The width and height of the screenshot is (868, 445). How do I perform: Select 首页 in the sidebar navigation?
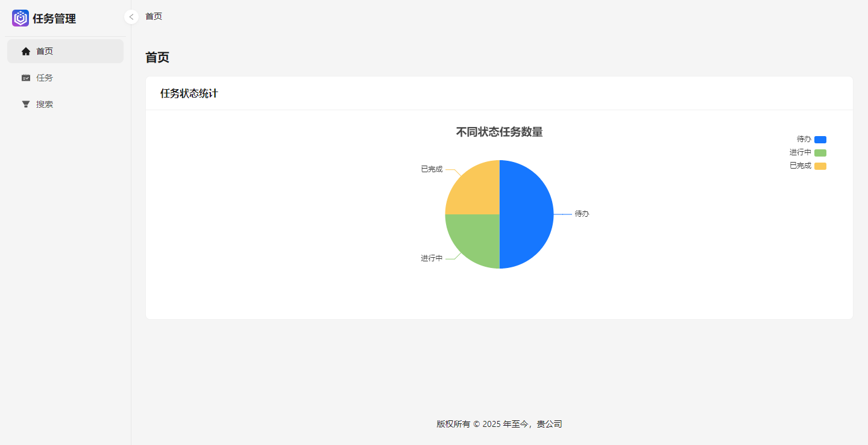(45, 51)
